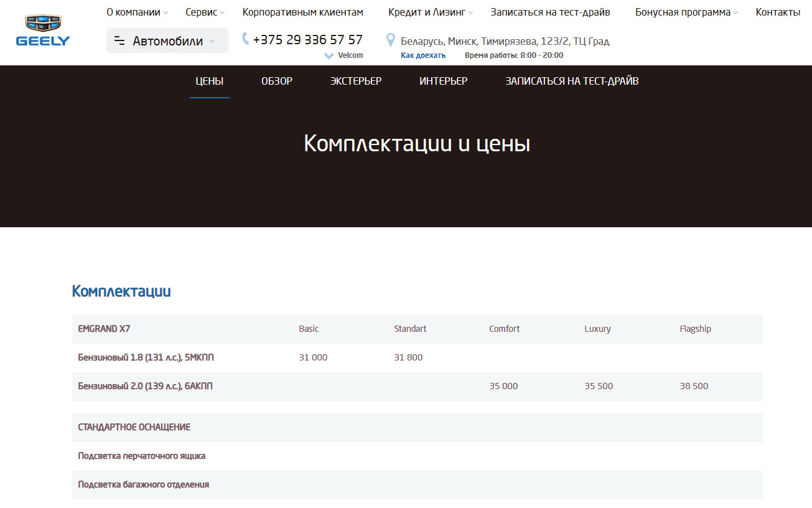The width and height of the screenshot is (812, 508).
Task: Open the Автомобили models dropdown
Action: 167,40
